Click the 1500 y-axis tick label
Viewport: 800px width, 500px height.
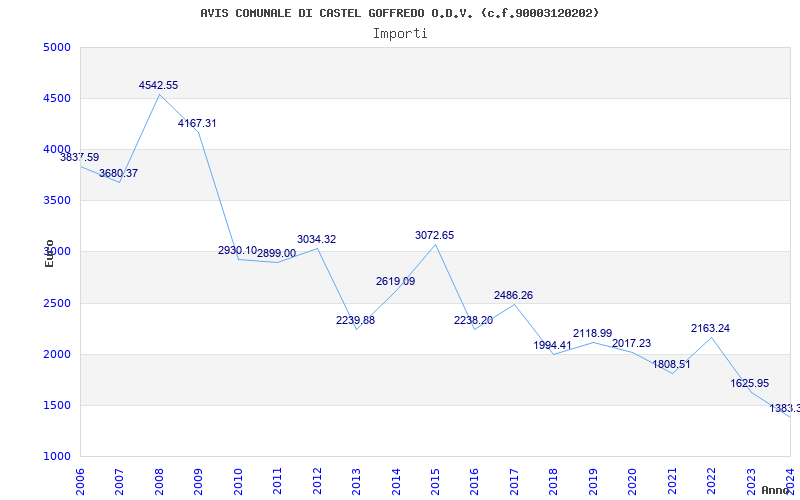tap(55, 406)
